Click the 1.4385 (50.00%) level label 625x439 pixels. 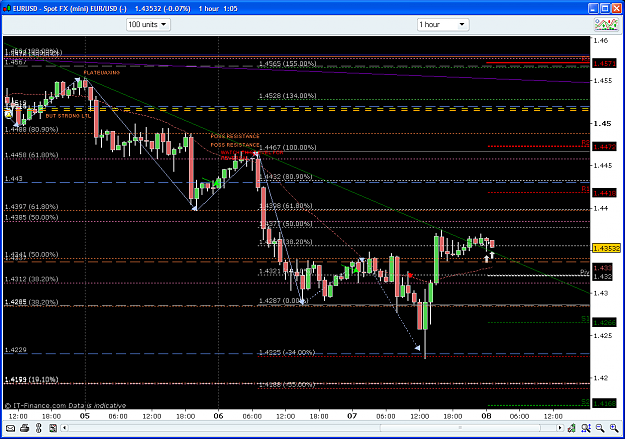(x=31, y=217)
